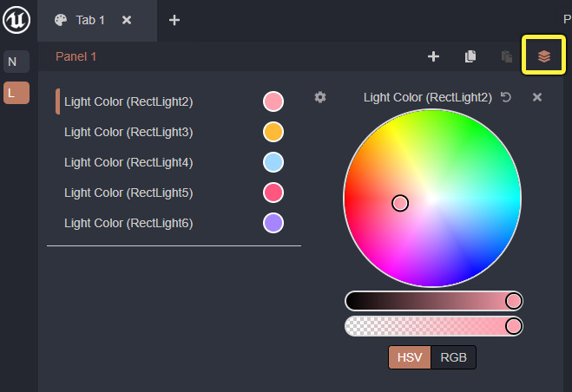Switch color mode to HSV

(x=410, y=357)
